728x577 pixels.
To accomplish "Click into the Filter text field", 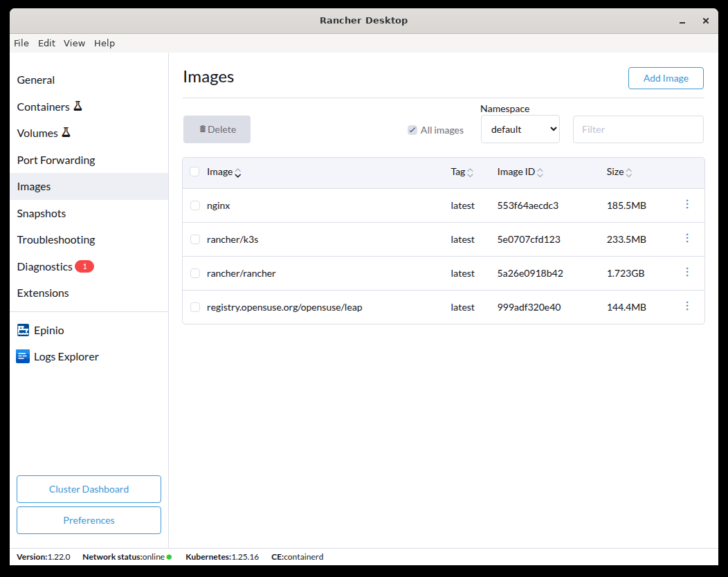I will pos(637,129).
